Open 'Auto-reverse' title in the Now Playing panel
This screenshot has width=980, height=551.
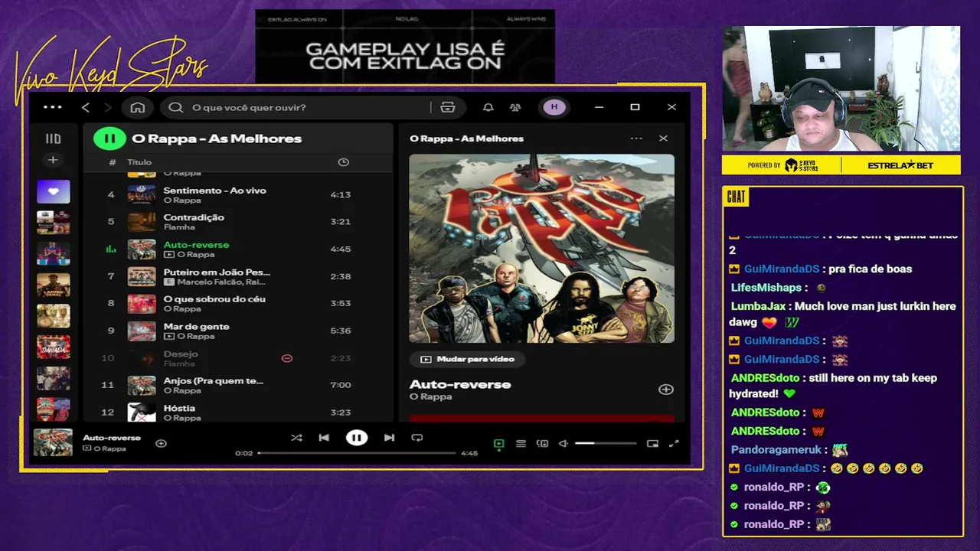(x=459, y=384)
